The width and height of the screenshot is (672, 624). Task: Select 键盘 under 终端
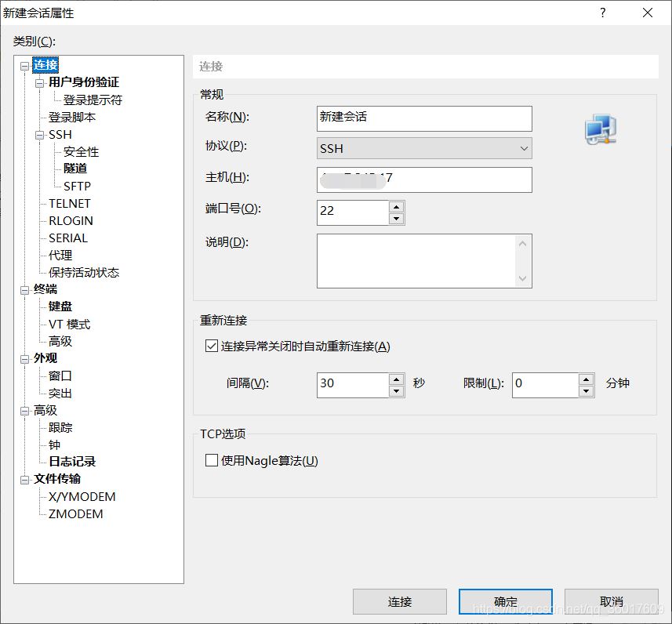click(x=60, y=307)
